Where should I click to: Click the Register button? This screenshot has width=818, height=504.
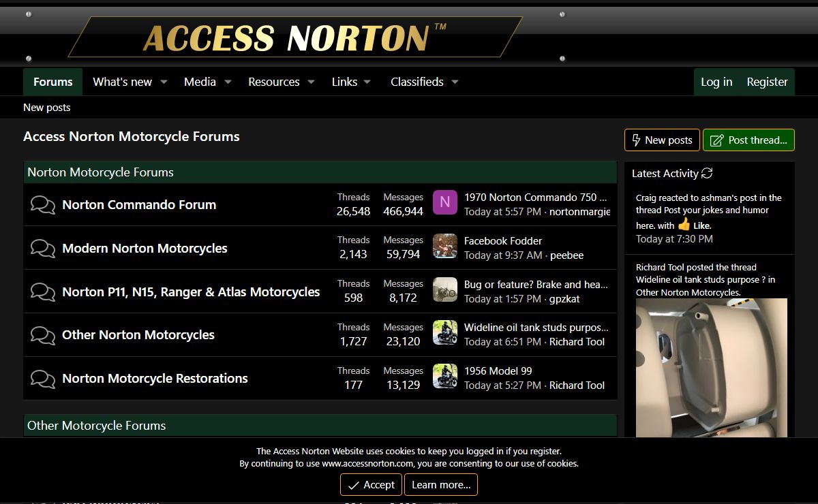pyautogui.click(x=767, y=82)
